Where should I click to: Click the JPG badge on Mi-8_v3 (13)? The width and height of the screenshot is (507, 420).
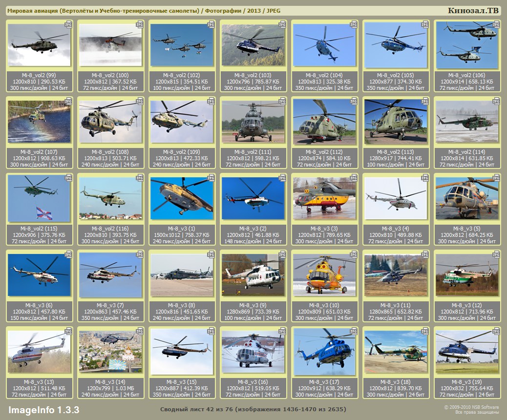[x=68, y=331]
